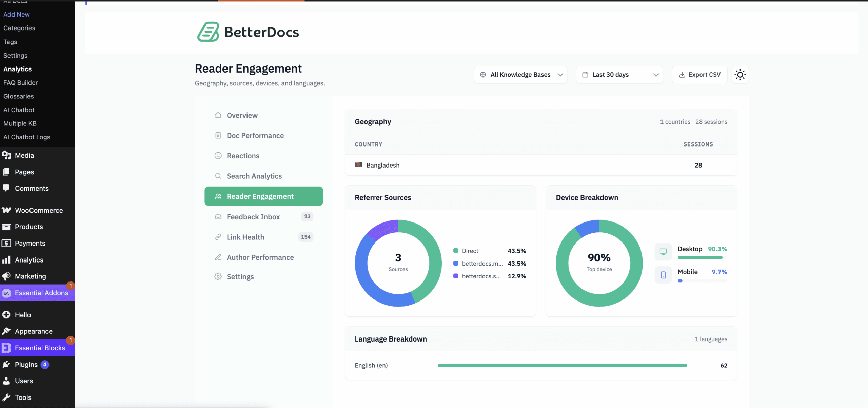Click the blue betterdocs.m... legend swatch
This screenshot has width=868, height=408.
click(x=456, y=264)
